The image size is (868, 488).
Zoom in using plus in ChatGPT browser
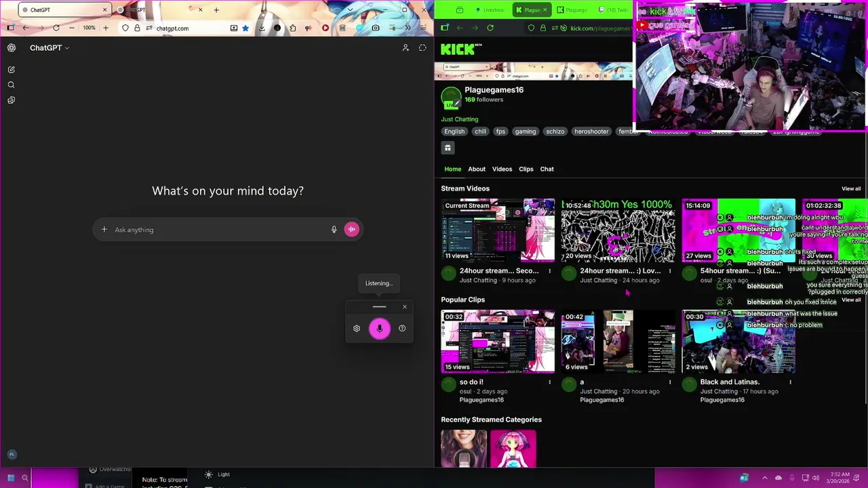[x=106, y=28]
